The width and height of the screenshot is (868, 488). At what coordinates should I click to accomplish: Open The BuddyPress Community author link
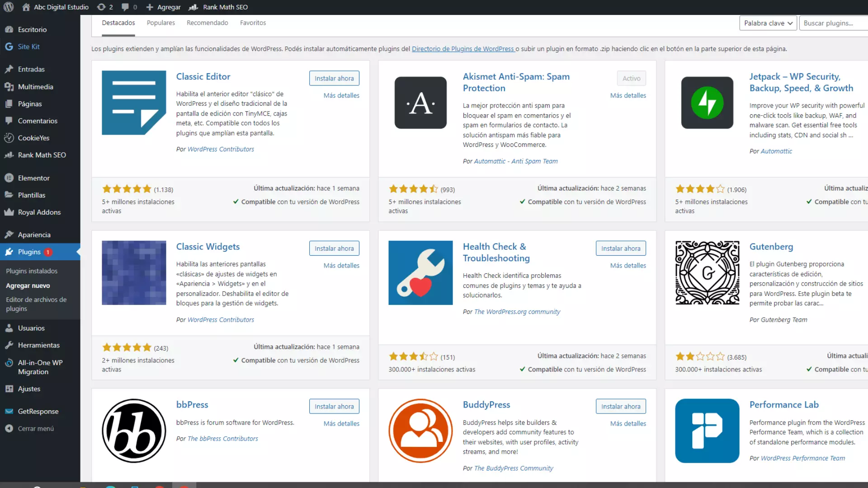(x=514, y=469)
